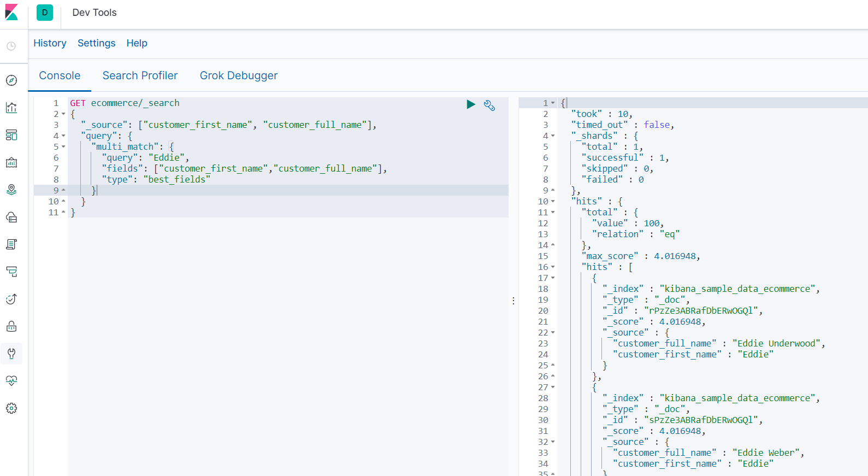Viewport: 868px width, 476px height.
Task: Open Maps icon in sidebar
Action: click(x=11, y=190)
